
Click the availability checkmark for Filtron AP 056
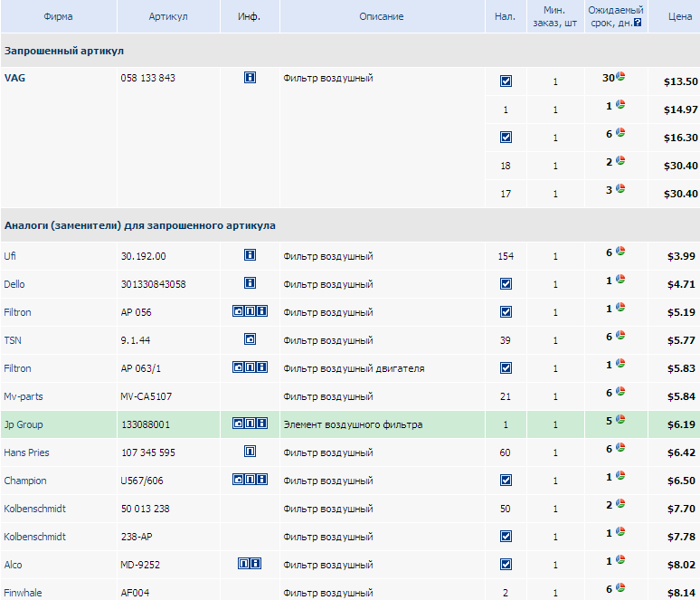506,312
